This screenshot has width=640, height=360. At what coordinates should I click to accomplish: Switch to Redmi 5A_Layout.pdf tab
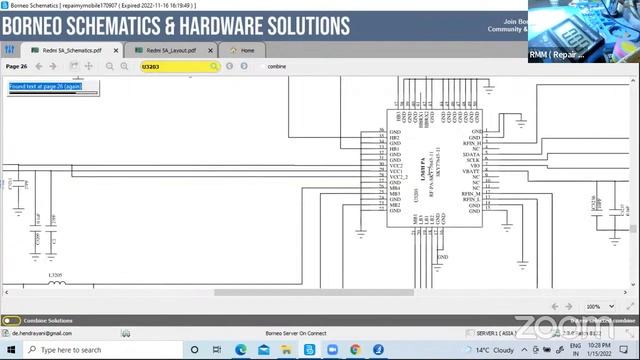click(x=171, y=50)
